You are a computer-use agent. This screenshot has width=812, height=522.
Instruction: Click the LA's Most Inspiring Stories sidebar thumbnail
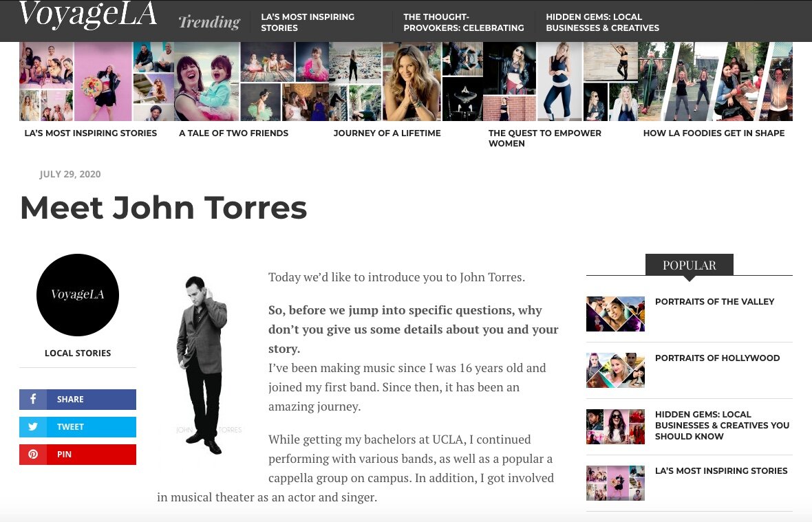[x=615, y=483]
